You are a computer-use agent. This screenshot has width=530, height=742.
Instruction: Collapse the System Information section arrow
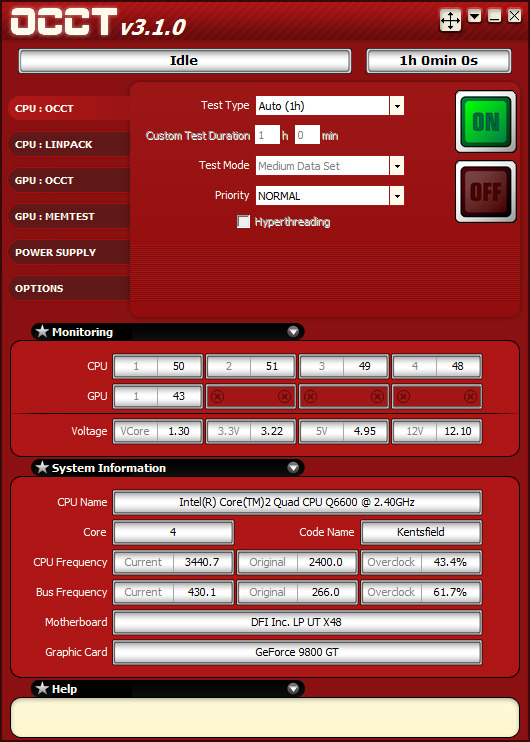(293, 468)
